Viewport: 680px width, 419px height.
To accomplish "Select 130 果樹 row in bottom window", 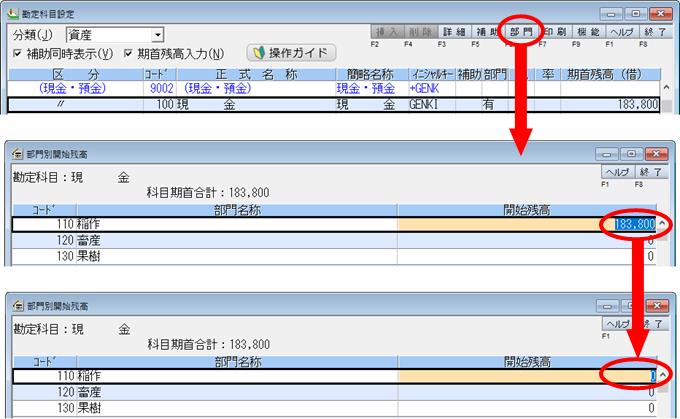I will point(334,408).
